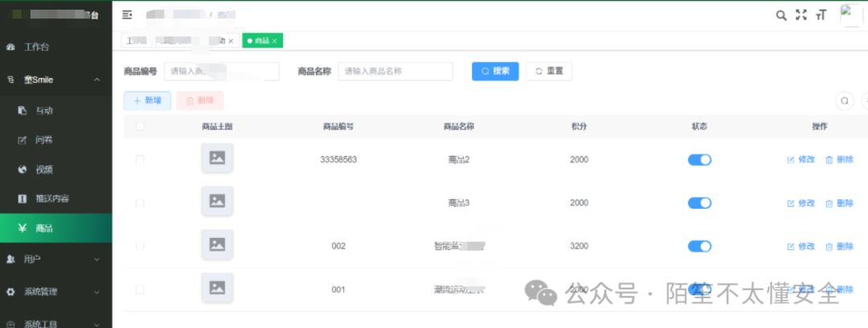Click the 状态 column header
Viewport: 868px width, 328px height.
pyautogui.click(x=699, y=126)
